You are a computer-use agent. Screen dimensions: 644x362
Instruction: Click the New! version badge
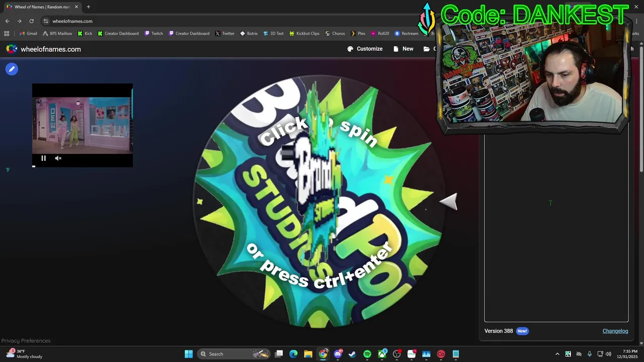click(x=522, y=331)
